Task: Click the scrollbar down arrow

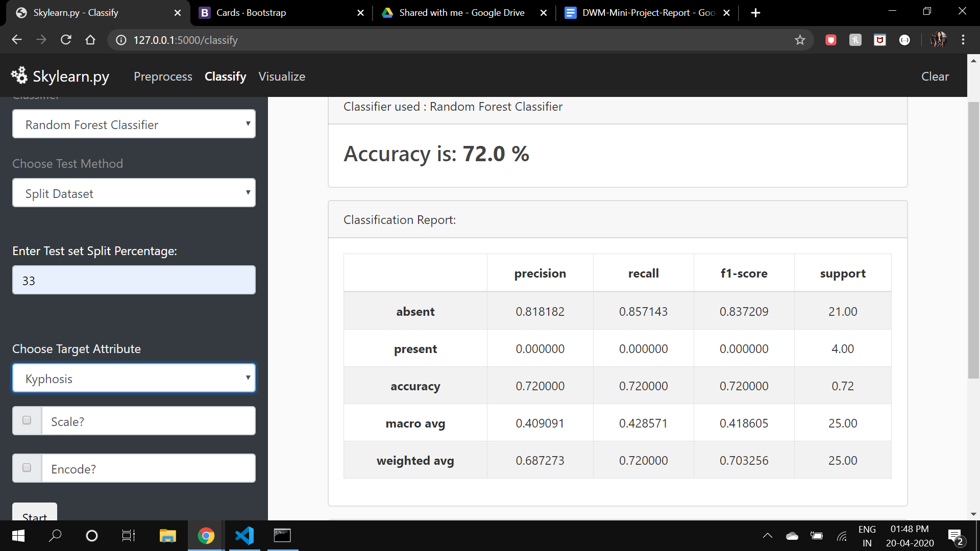Action: (x=973, y=514)
